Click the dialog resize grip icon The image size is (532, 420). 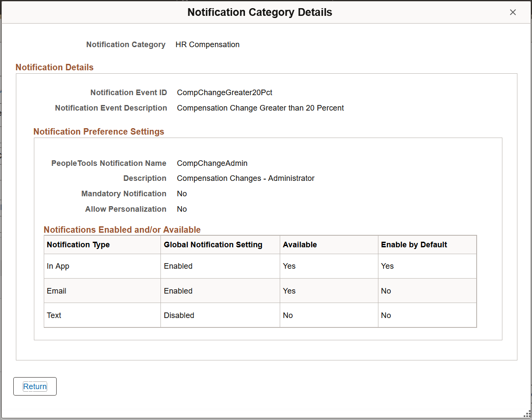coord(528,414)
